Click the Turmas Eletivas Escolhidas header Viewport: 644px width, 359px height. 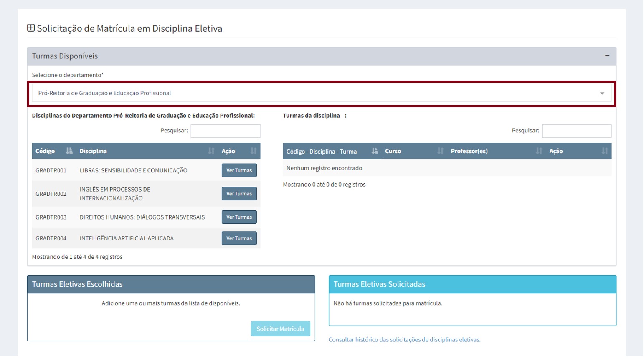pyautogui.click(x=171, y=284)
